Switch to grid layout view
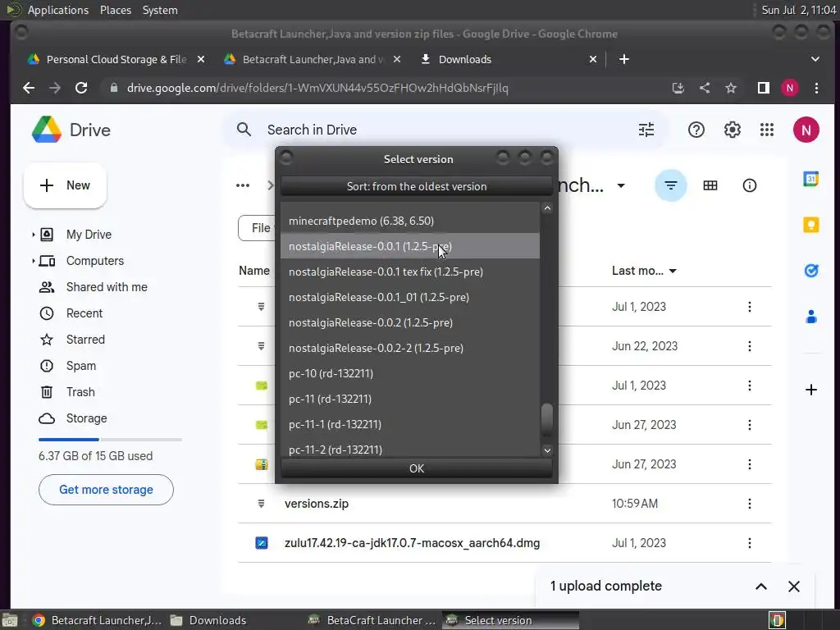Image resolution: width=840 pixels, height=630 pixels. (x=710, y=185)
